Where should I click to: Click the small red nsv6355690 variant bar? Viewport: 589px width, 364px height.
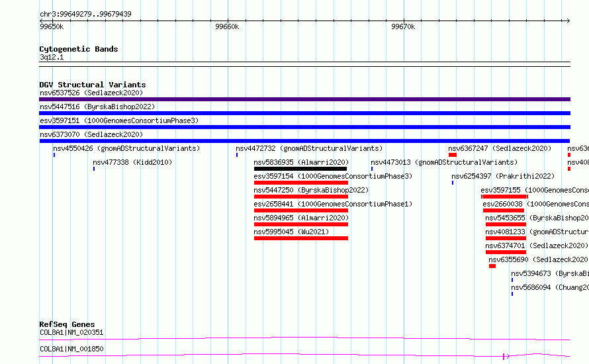pos(492,266)
